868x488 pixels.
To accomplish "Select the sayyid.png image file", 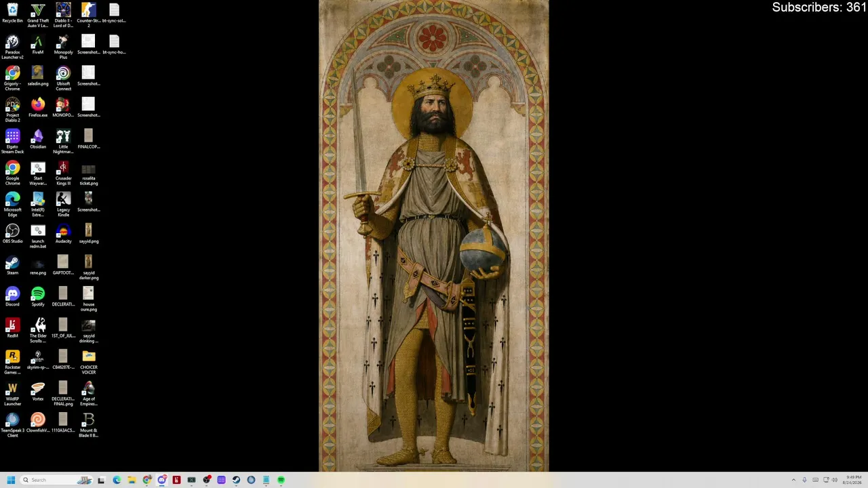I will point(88,233).
